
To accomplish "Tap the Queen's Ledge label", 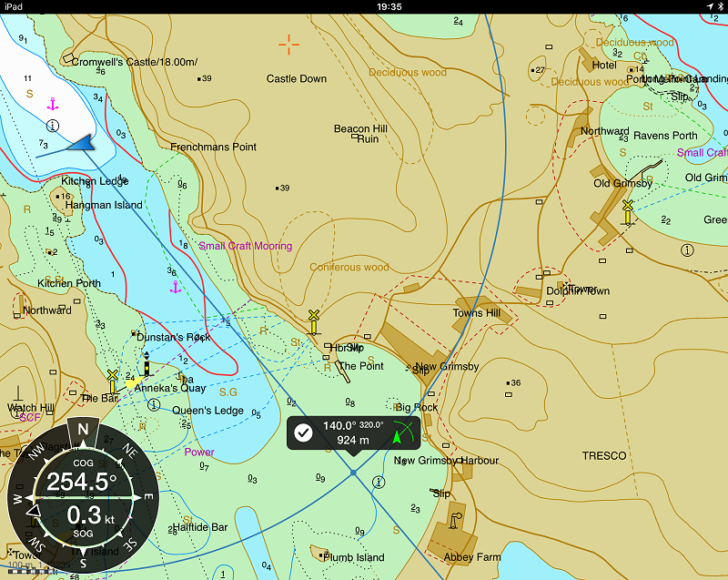I will click(207, 411).
